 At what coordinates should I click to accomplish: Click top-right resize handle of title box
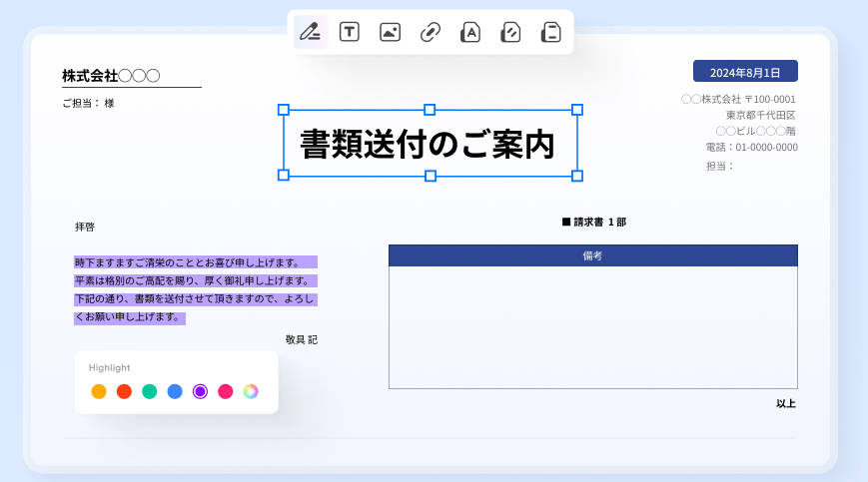[x=576, y=110]
